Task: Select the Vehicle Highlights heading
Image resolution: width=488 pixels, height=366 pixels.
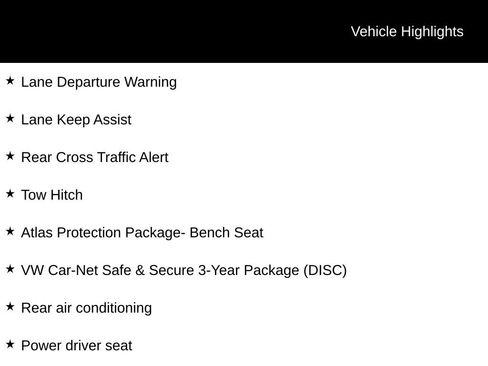Action: 407,32
